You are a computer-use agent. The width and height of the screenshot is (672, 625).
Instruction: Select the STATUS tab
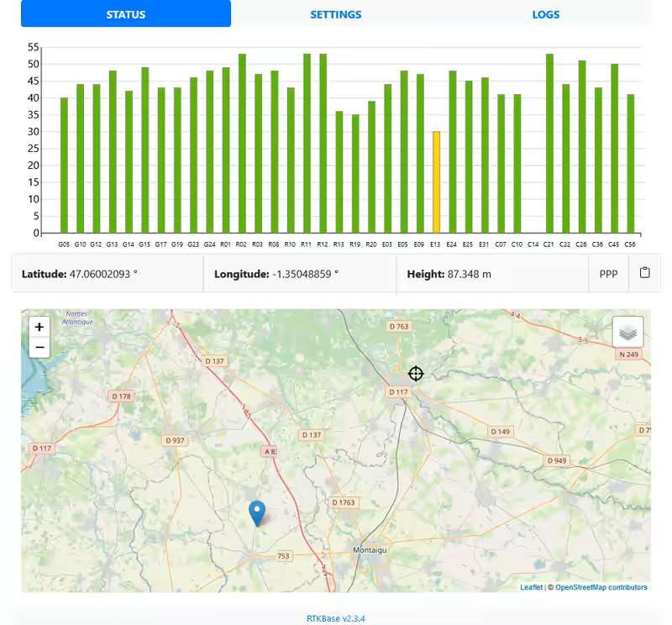tap(126, 13)
